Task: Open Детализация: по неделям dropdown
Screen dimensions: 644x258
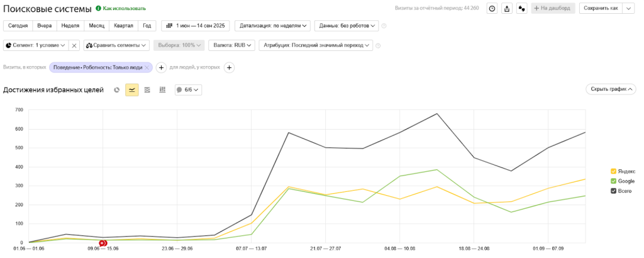Action: [272, 26]
